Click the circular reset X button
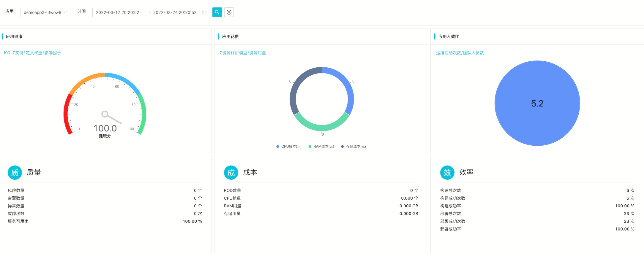The width and height of the screenshot is (644, 253). point(229,12)
